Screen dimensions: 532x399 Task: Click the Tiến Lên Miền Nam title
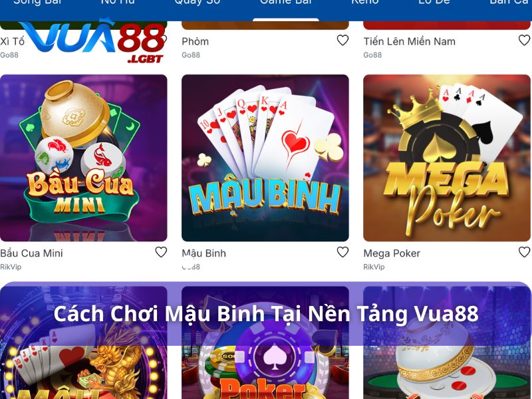409,41
